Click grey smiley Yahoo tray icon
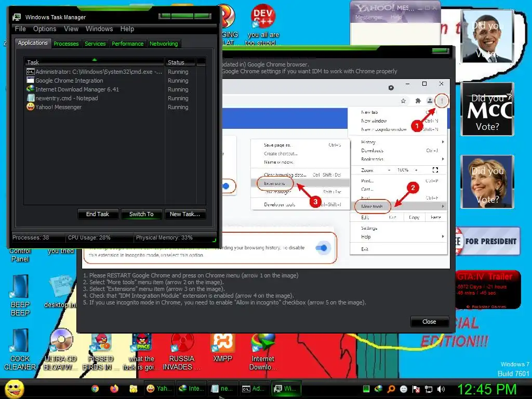Screen dimensions: 532x399 tap(404, 389)
